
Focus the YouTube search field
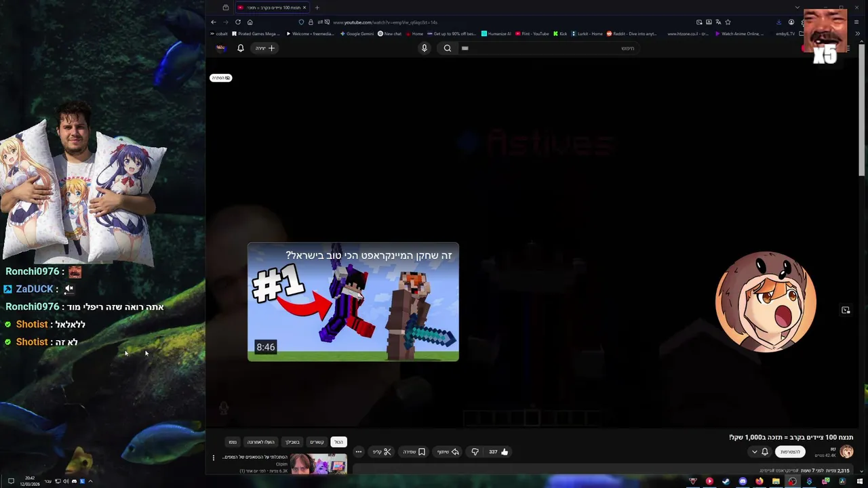pos(549,48)
